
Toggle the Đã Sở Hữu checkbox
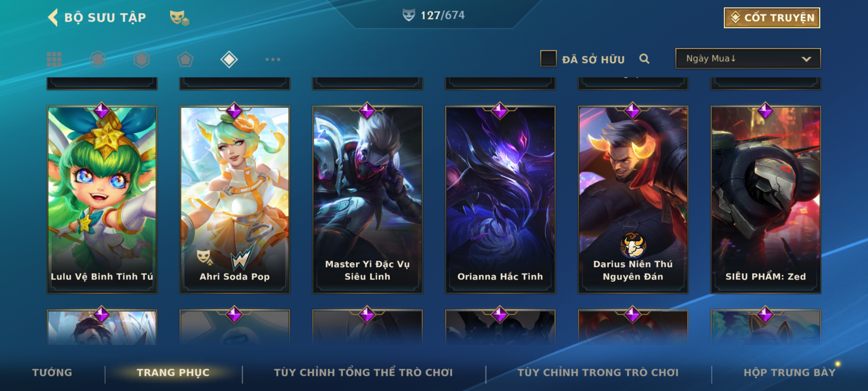(x=548, y=59)
